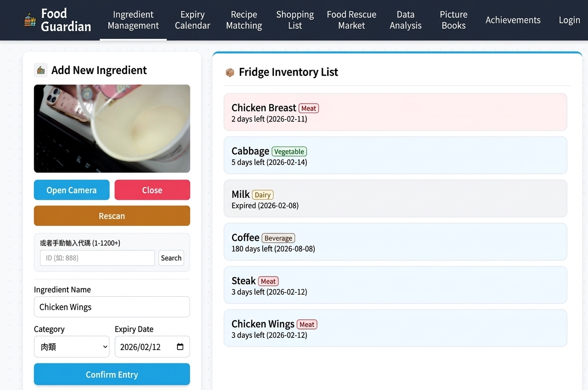Screen dimensions: 588x390
Task: Click the Search button beside the ID field
Action: coord(171,258)
